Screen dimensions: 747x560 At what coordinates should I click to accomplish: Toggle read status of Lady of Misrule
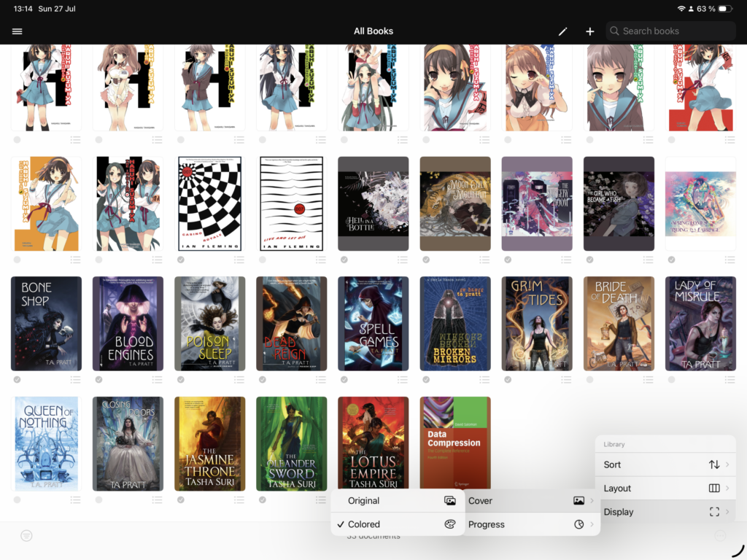click(x=671, y=379)
